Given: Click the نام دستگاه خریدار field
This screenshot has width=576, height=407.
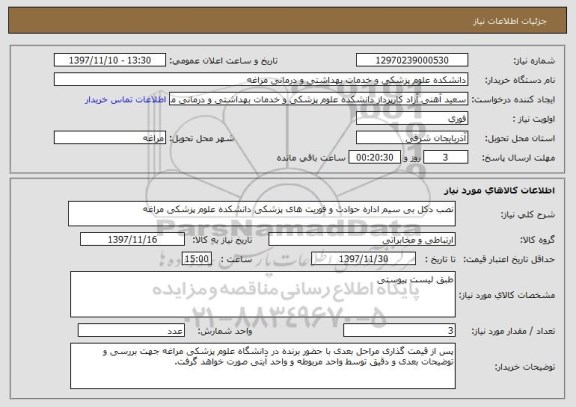Looking at the screenshot, I should pyautogui.click(x=261, y=80).
